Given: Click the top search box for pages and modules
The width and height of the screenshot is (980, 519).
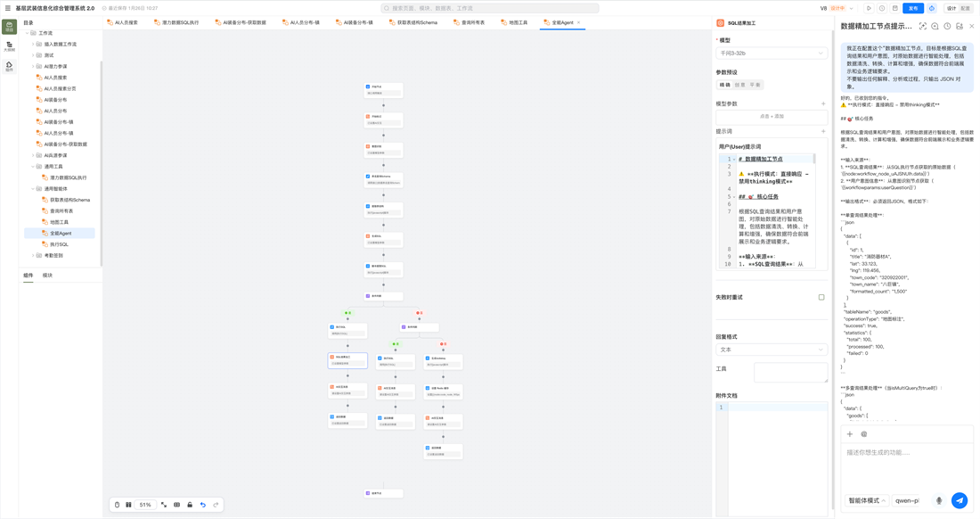Looking at the screenshot, I should point(489,8).
